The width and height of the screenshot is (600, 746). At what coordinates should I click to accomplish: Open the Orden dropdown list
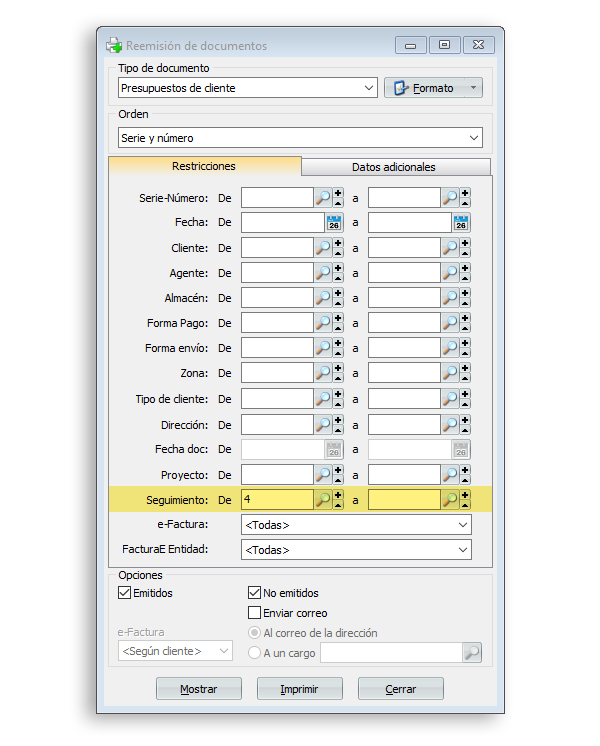(x=474, y=138)
